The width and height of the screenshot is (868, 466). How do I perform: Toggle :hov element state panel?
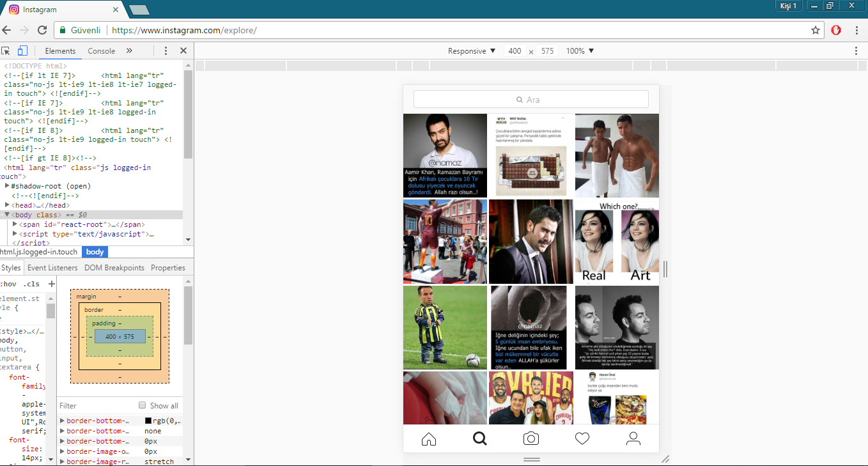[8, 284]
